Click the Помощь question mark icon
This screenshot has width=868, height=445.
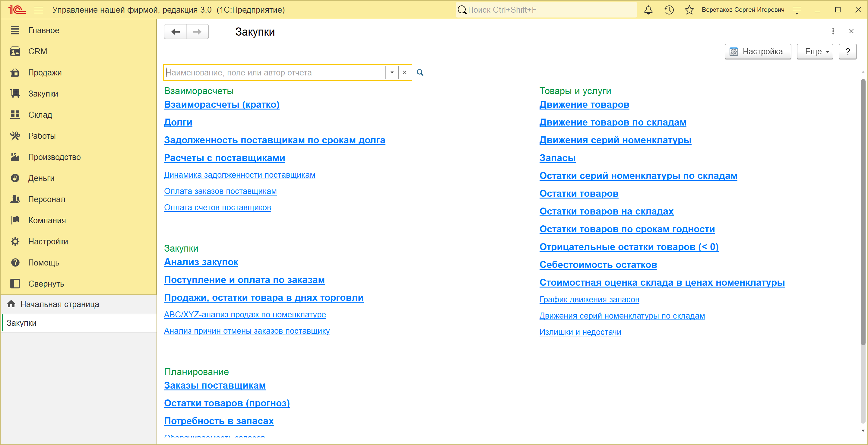pyautogui.click(x=15, y=262)
